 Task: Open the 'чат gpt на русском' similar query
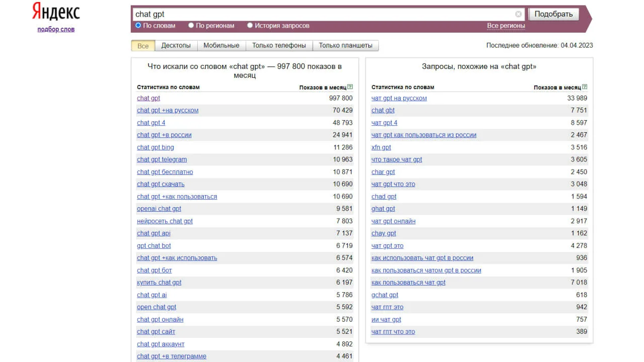[x=399, y=98]
